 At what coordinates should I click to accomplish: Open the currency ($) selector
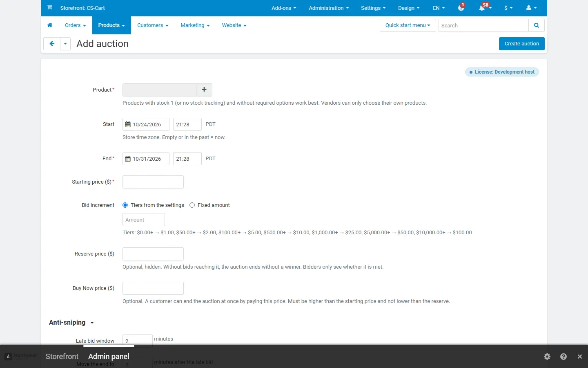[x=508, y=8]
